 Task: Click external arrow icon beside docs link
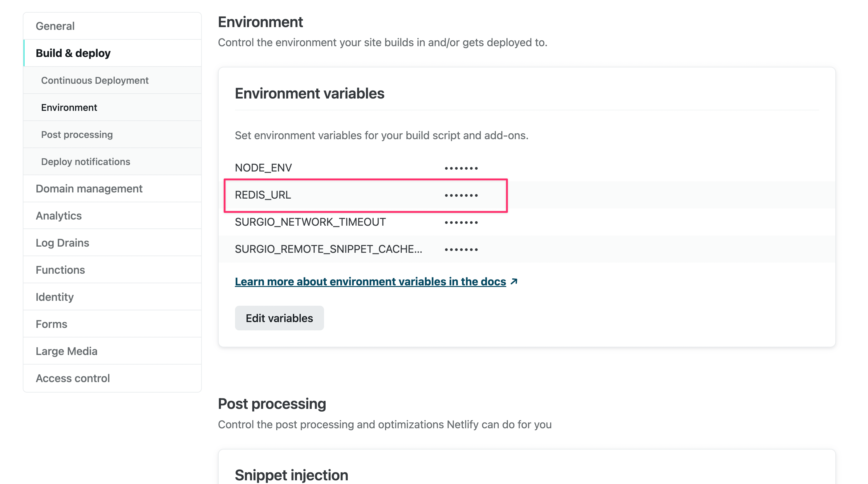click(x=514, y=281)
